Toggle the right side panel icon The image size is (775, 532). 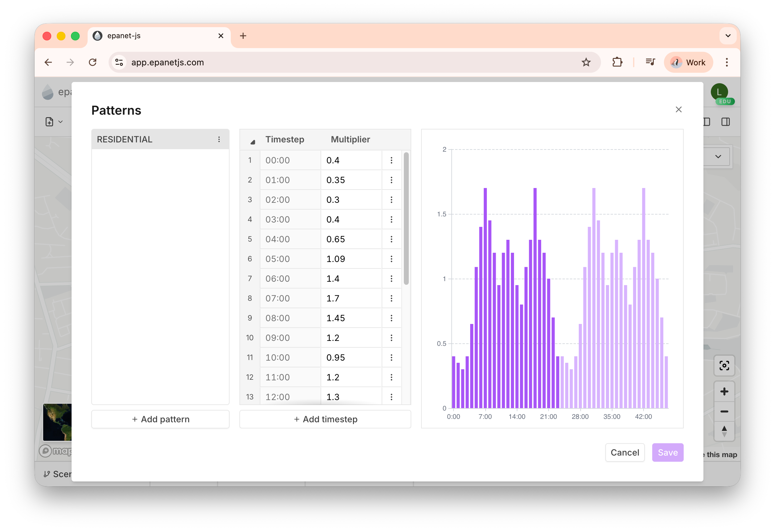coord(725,122)
